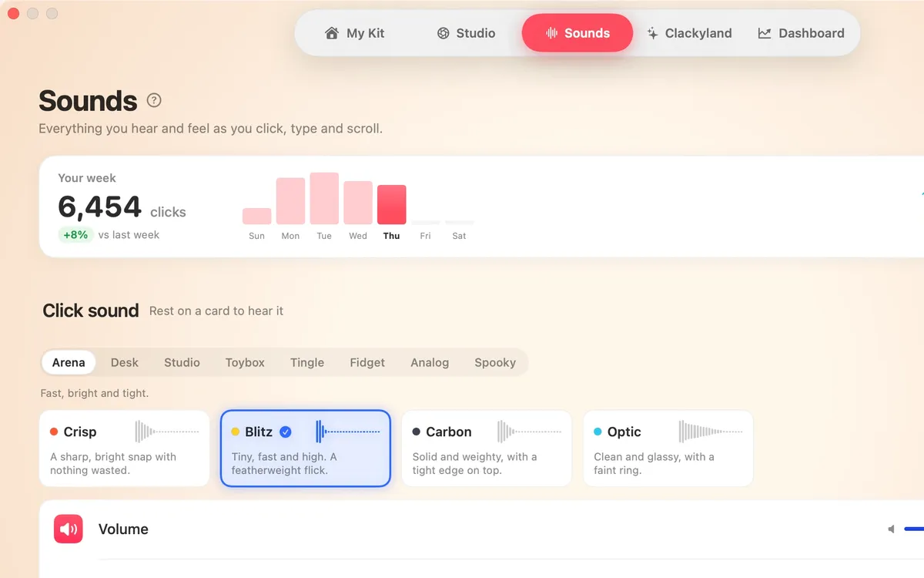This screenshot has height=578, width=924.
Task: Click the Optic waveform preview
Action: click(x=711, y=432)
